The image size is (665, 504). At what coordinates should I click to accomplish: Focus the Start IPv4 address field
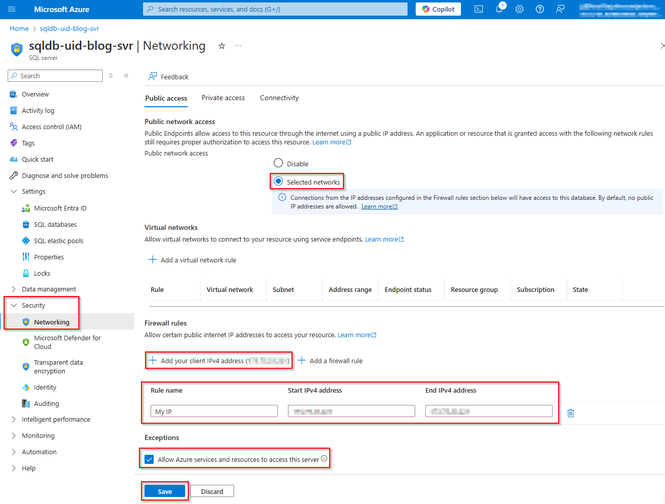[351, 411]
